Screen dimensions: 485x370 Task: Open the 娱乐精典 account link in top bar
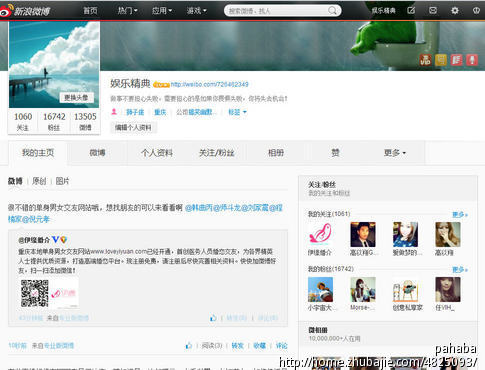[x=384, y=11]
